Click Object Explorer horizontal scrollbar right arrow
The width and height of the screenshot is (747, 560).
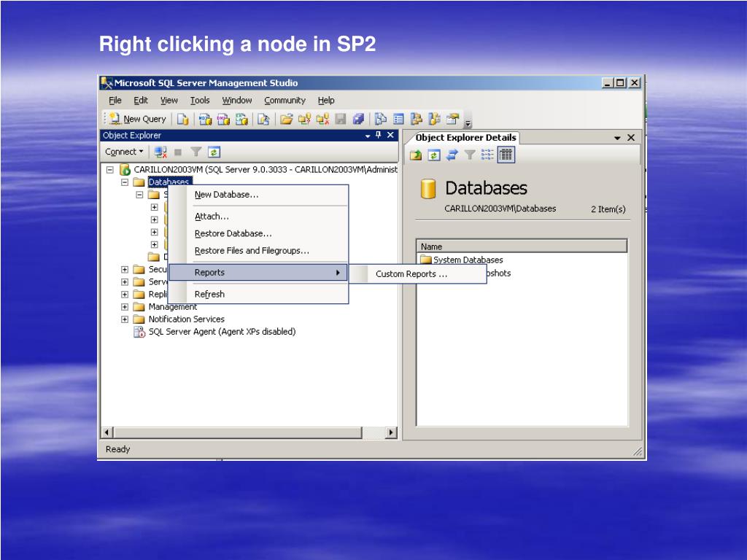click(x=391, y=432)
